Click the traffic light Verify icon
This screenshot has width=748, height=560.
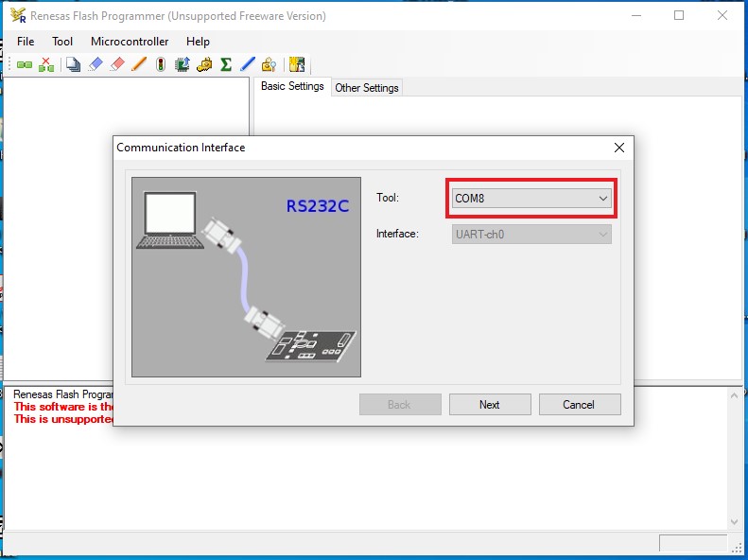[161, 64]
